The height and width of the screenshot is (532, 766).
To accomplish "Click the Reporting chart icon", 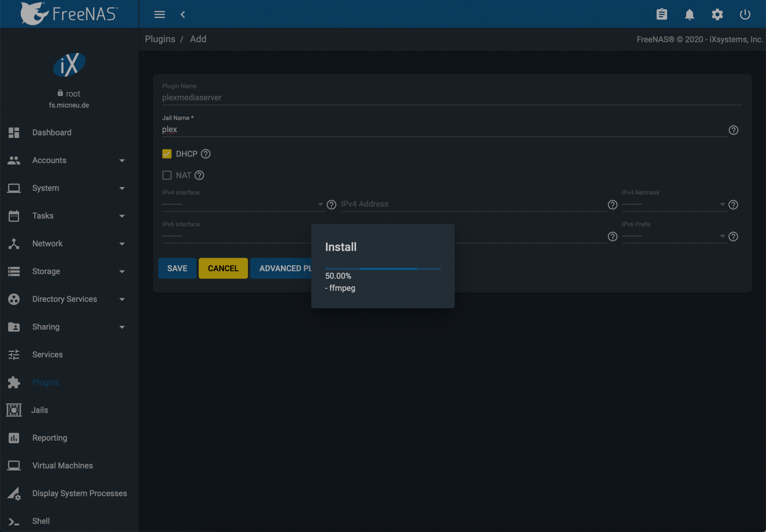I will point(14,438).
